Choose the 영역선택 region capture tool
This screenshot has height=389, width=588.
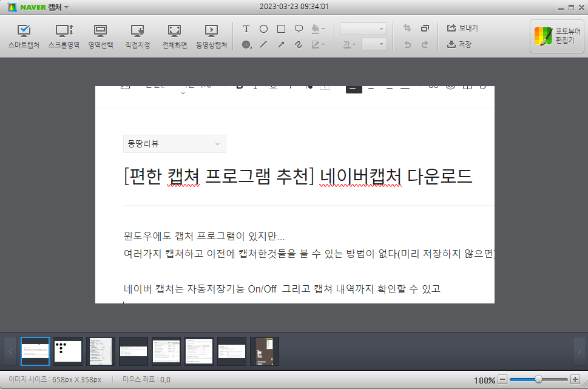(101, 36)
